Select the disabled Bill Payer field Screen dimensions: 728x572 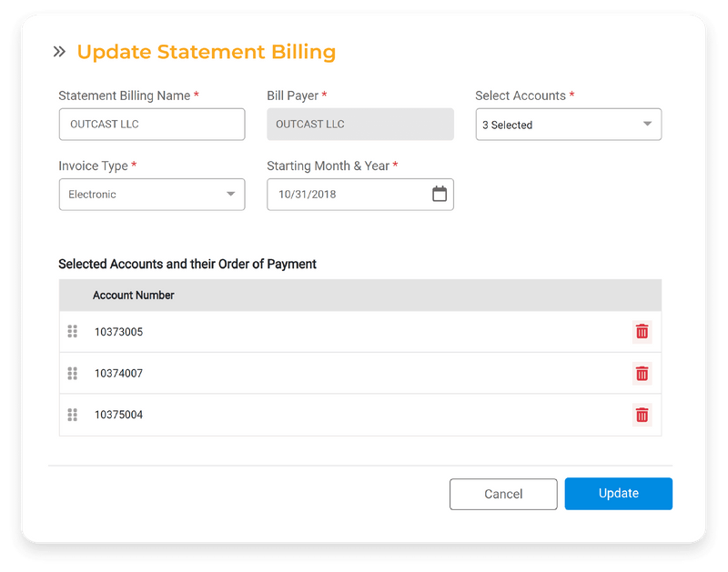360,124
